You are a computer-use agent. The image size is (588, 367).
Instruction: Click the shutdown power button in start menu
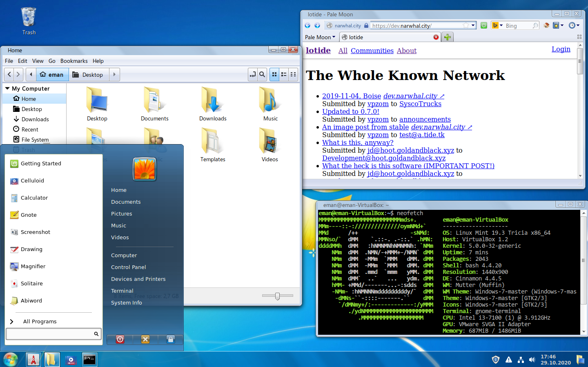coord(120,339)
